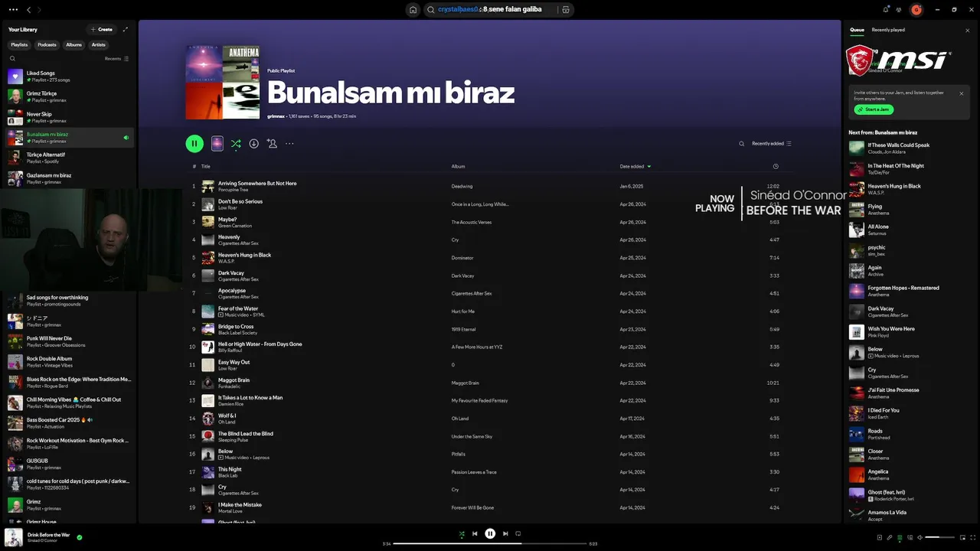Viewport: 980px width, 551px height.
Task: Open the Recently added view dropdown
Action: click(772, 143)
